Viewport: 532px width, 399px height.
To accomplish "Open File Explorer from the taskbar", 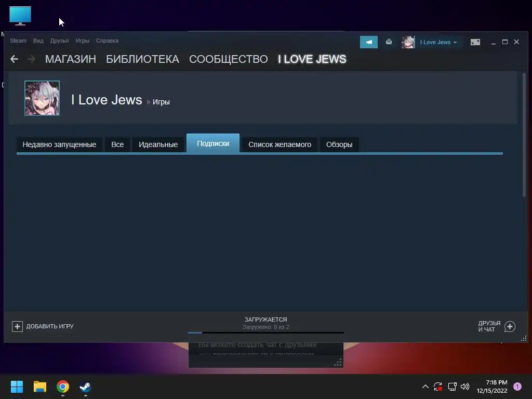I will click(39, 387).
